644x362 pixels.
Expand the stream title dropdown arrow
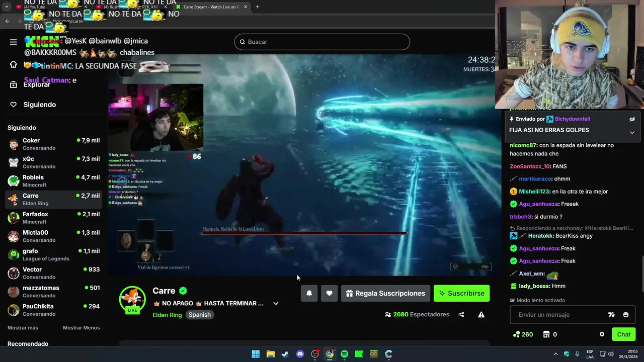tap(276, 303)
